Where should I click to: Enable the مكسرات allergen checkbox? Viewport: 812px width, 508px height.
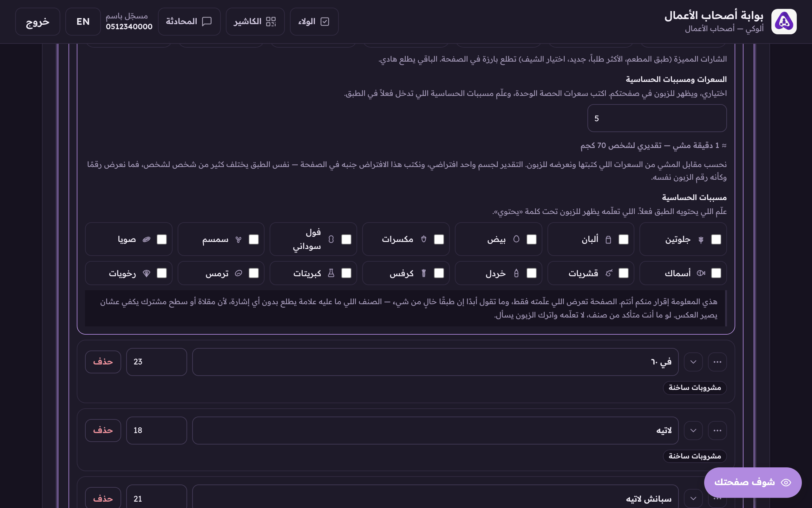(439, 239)
